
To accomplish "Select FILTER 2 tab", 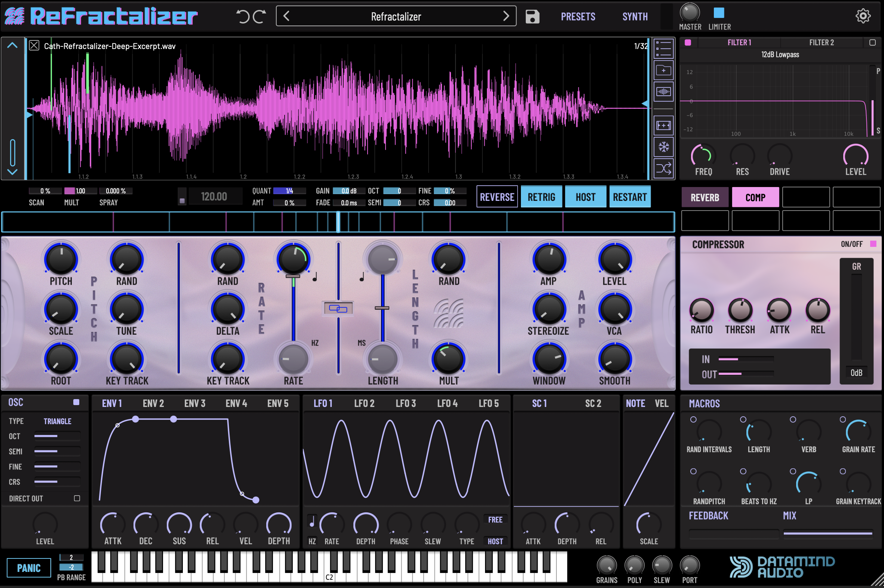I will pyautogui.click(x=821, y=42).
